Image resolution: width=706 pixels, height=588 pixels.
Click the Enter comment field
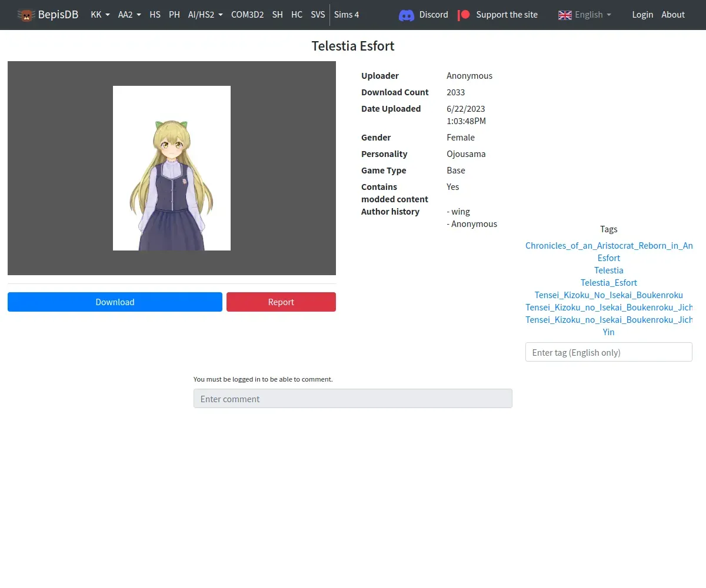pyautogui.click(x=353, y=398)
